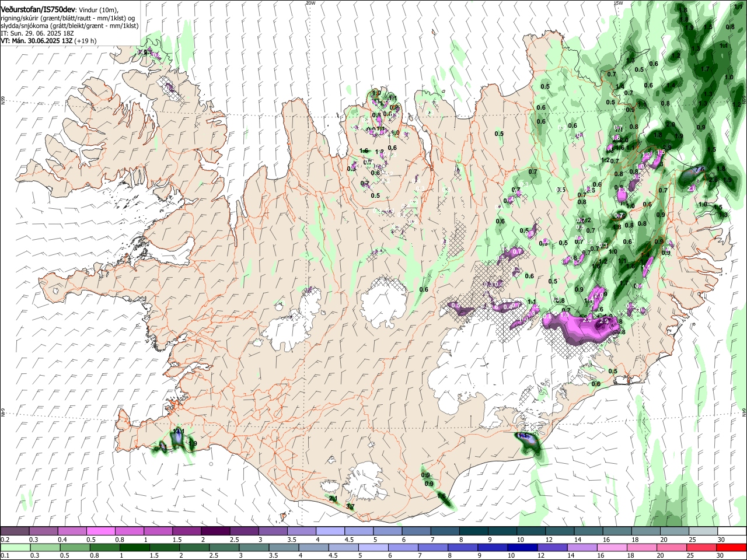
Task: Select the '30' label of the sleet legend row
Action: point(721,540)
